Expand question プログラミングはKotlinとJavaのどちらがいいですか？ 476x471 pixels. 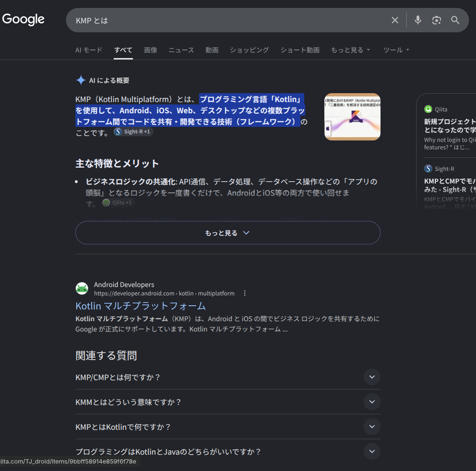(227, 451)
